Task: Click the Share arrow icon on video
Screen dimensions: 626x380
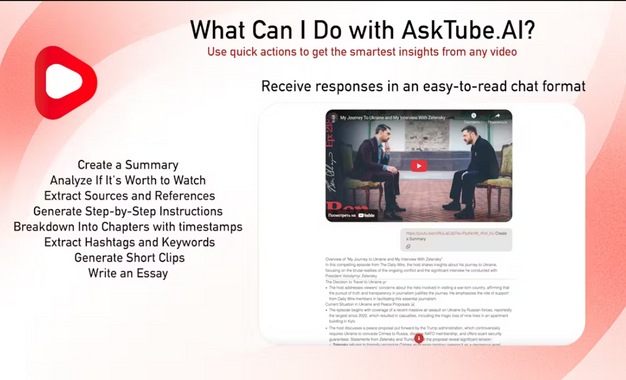Action: [498, 116]
